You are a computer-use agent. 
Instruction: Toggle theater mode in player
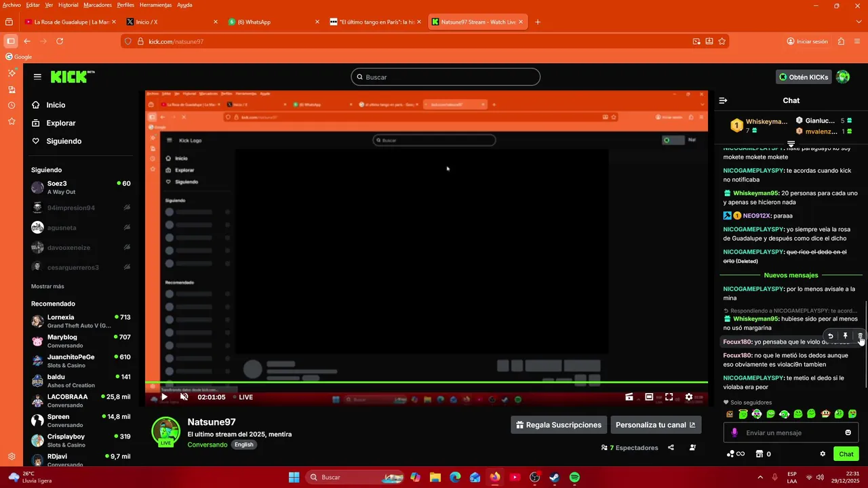pos(649,397)
